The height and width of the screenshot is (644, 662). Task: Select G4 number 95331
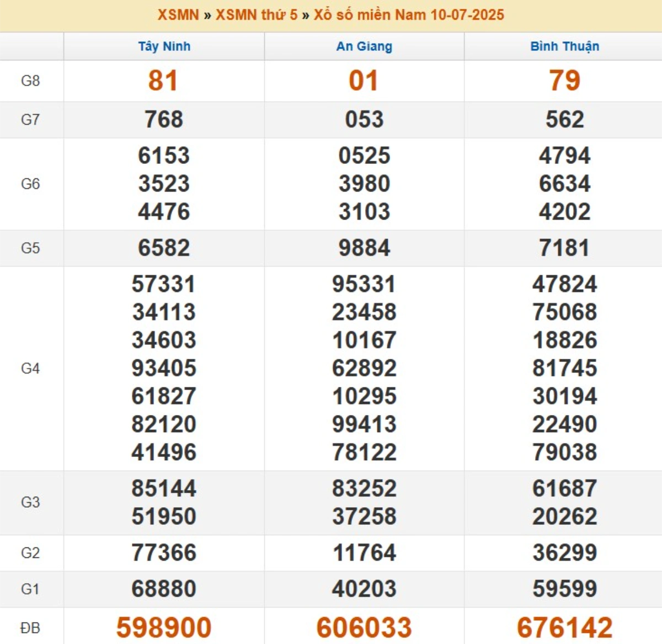click(364, 284)
